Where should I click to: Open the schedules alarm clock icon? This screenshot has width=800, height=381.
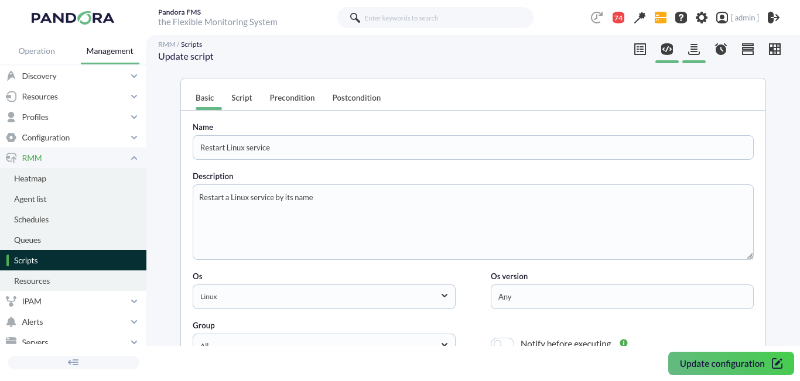720,49
